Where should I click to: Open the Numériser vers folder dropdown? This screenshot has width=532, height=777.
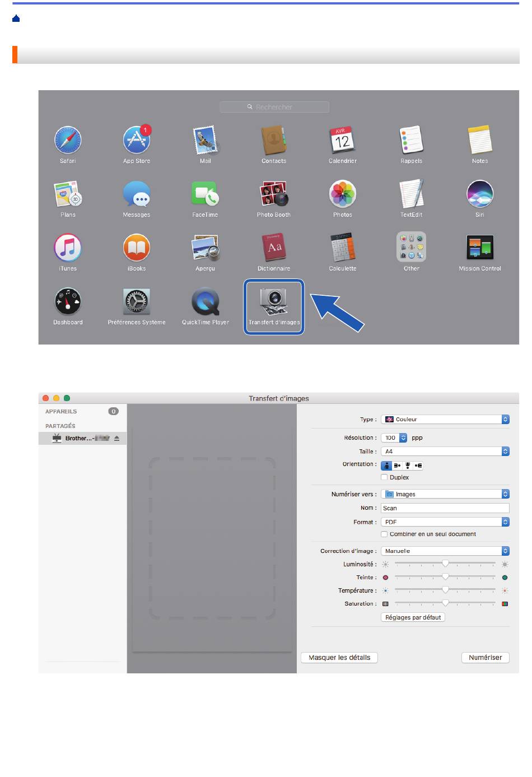click(x=445, y=494)
